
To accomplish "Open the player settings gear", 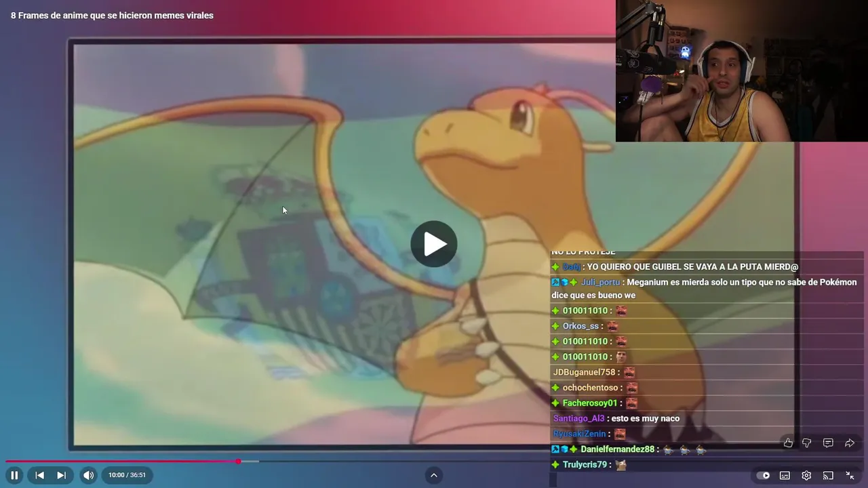I will pos(806,475).
